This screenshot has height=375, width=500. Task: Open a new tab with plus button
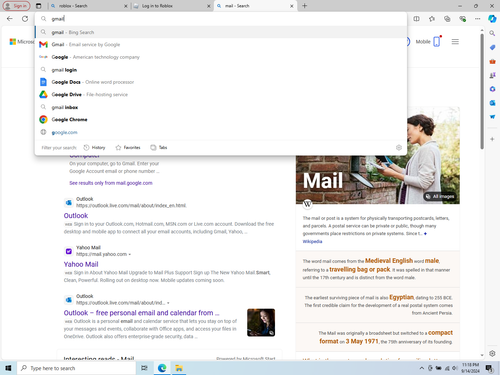point(304,6)
